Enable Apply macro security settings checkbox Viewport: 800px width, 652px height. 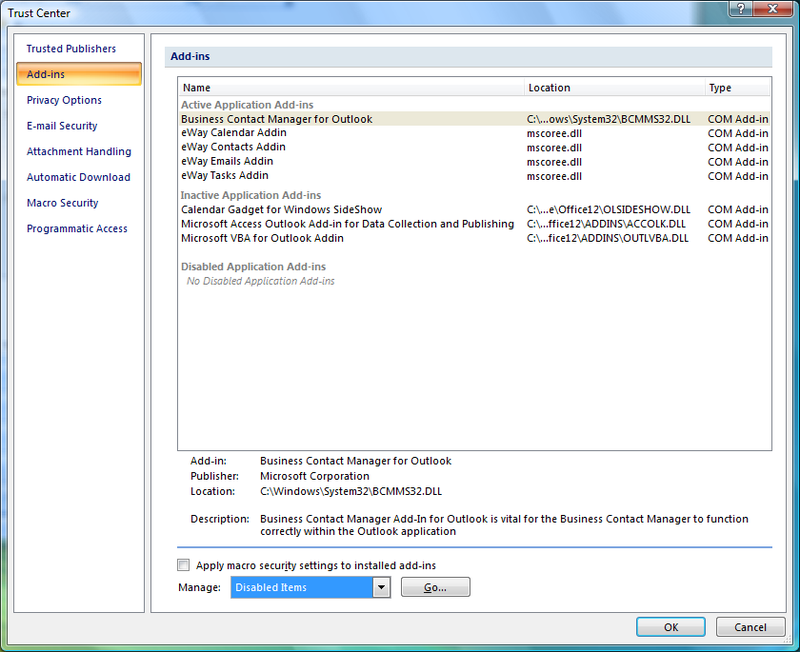183,565
